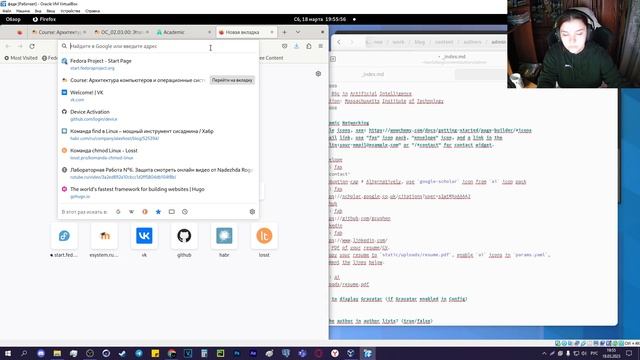640x360 pixels.
Task: Search this time with DuckDuckGo icon
Action: 145,212
